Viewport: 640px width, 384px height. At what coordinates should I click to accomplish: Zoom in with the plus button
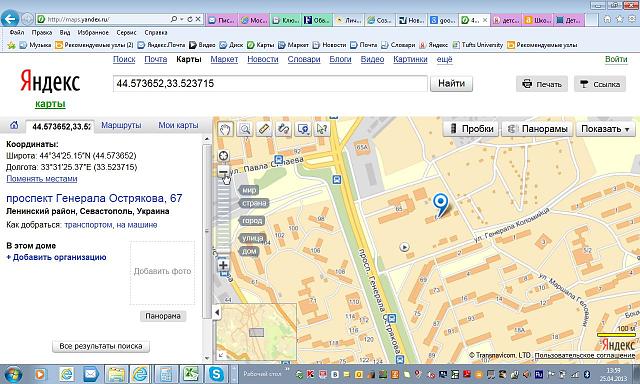click(223, 265)
